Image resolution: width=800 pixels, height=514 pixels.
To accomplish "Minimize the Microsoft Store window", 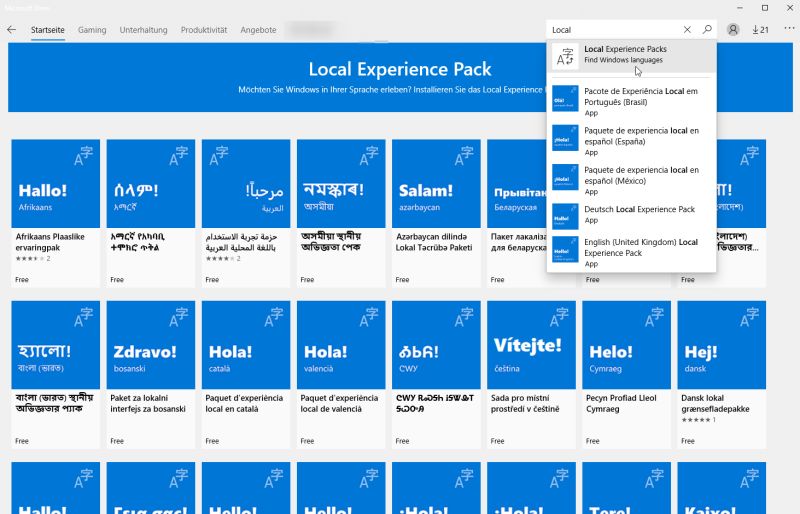I will (740, 8).
